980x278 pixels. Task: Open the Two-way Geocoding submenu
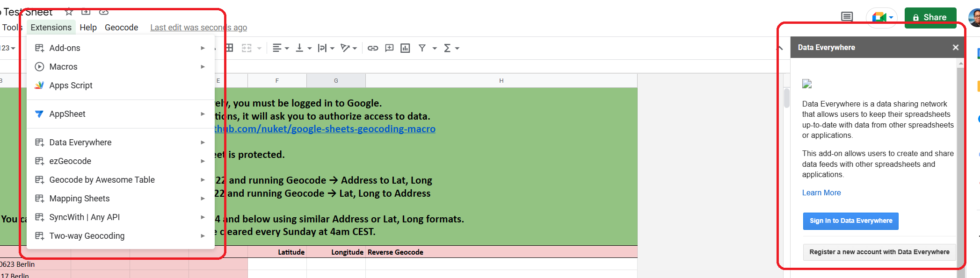(121, 235)
